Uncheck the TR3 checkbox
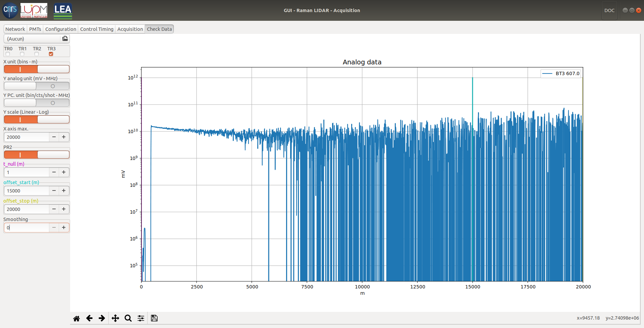This screenshot has width=644, height=328. [x=51, y=54]
